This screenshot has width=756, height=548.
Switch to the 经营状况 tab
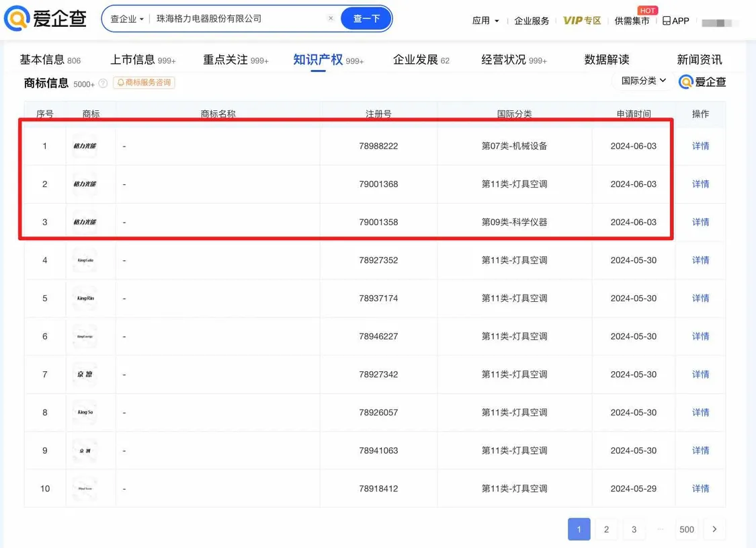[x=513, y=60]
